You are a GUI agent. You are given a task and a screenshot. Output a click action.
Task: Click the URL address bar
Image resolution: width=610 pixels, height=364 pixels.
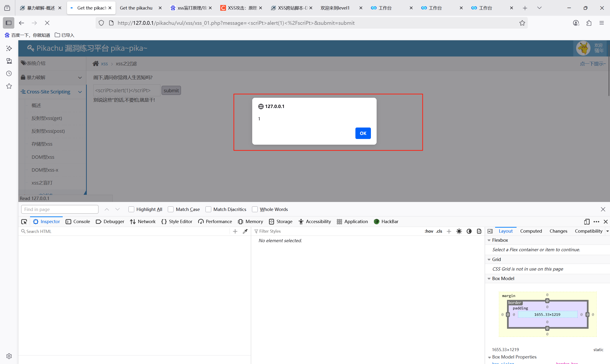(312, 23)
